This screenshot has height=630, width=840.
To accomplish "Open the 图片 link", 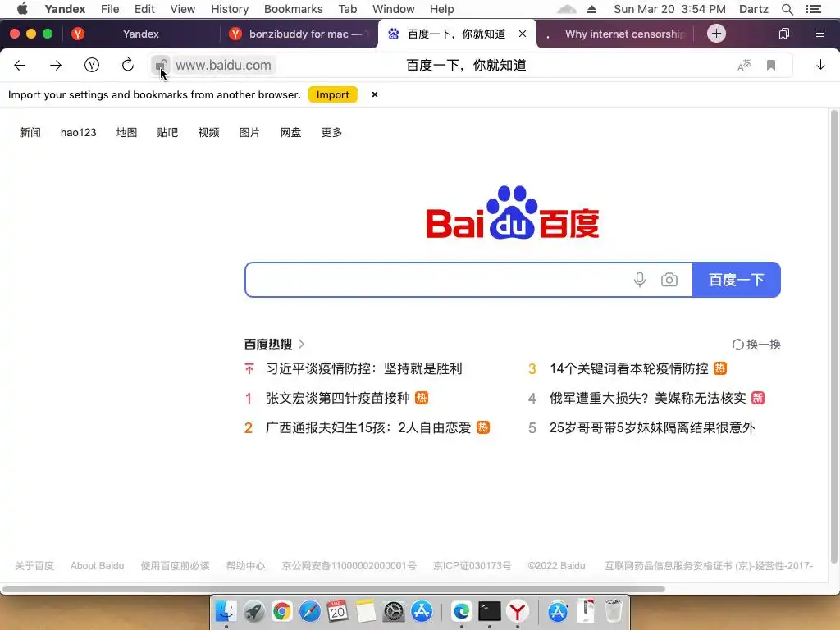I will 249,132.
